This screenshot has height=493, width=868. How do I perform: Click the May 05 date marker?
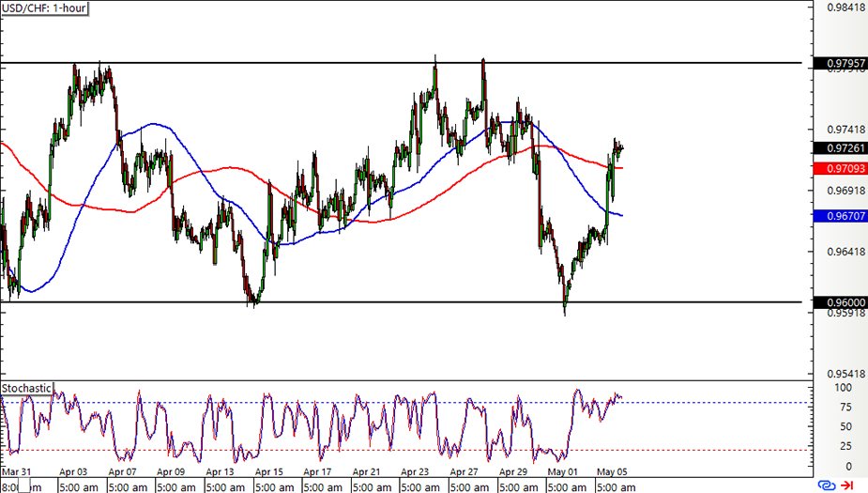pos(612,472)
